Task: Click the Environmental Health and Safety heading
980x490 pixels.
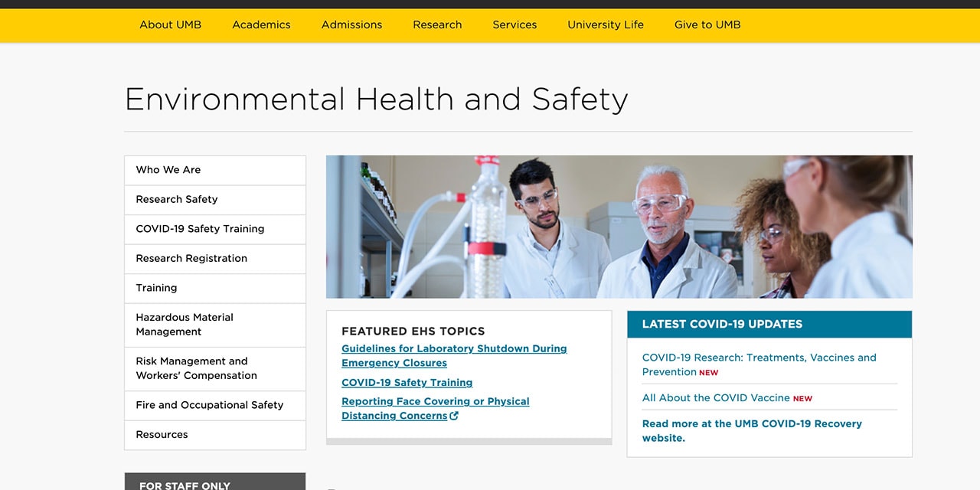Action: click(376, 100)
